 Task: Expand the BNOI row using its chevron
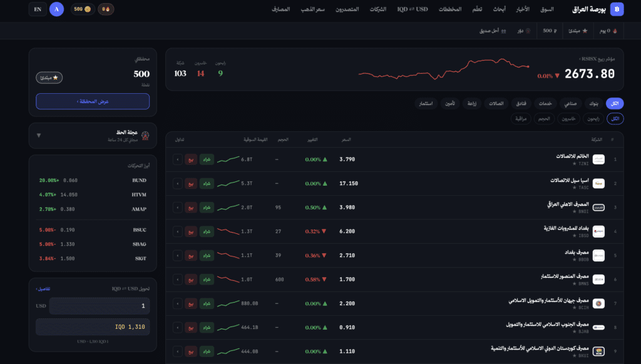coord(177,208)
